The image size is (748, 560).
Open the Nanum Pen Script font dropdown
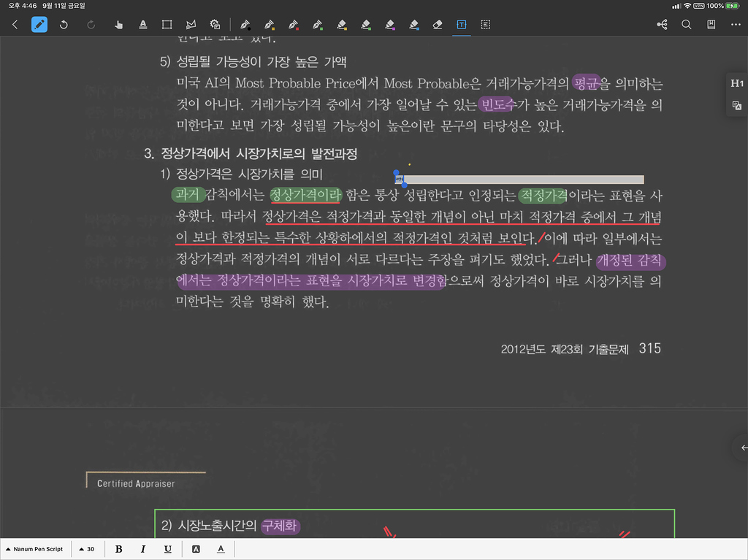[x=34, y=549]
